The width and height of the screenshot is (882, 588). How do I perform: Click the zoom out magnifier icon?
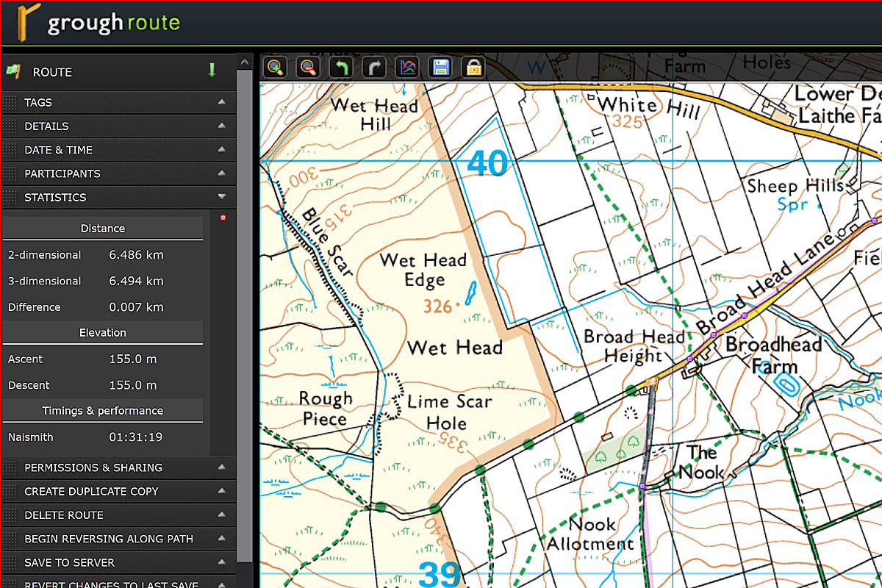[308, 68]
